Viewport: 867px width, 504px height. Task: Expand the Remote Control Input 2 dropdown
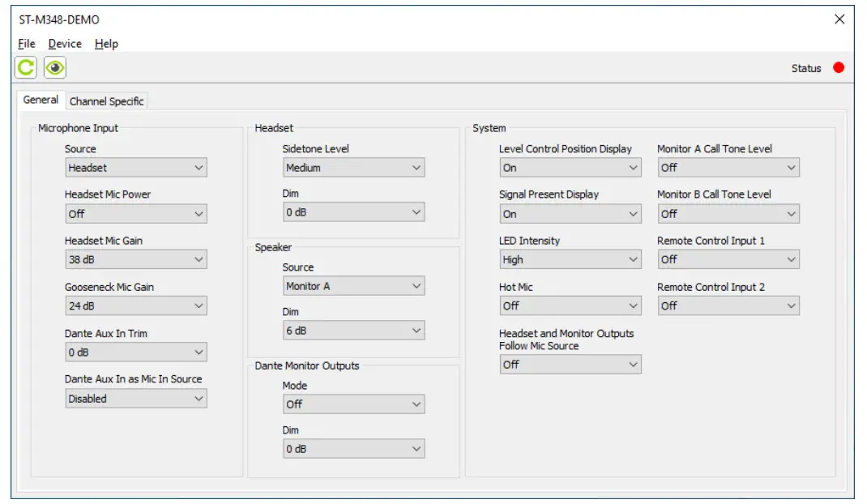pyautogui.click(x=728, y=306)
